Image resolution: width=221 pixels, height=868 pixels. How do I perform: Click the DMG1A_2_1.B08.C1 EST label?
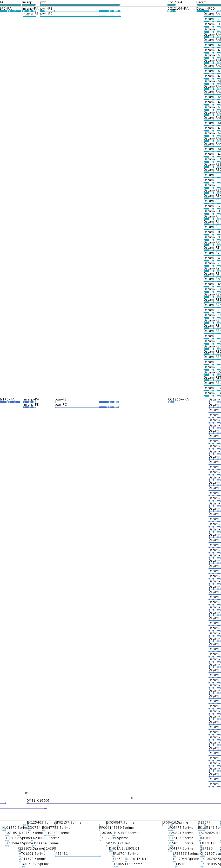point(124,849)
